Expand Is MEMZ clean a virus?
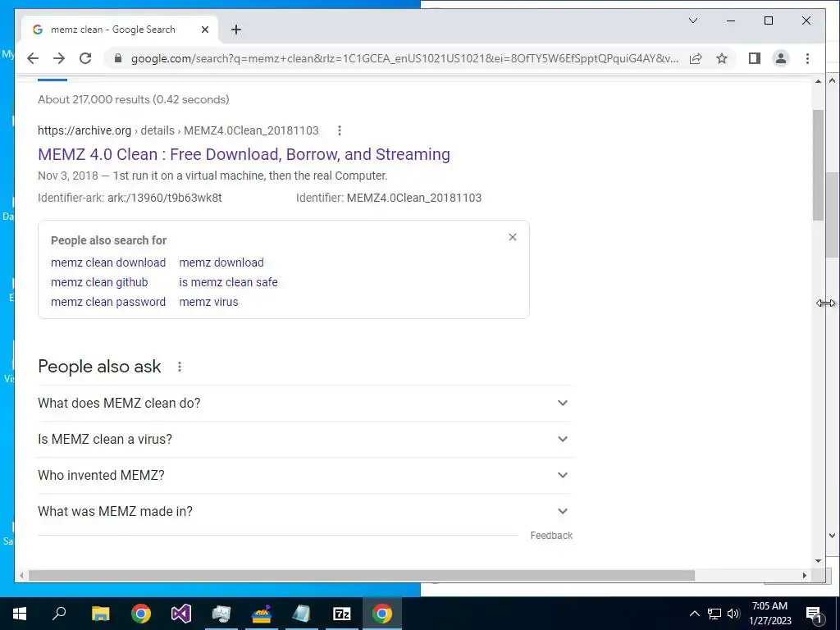This screenshot has height=630, width=840. pos(305,440)
